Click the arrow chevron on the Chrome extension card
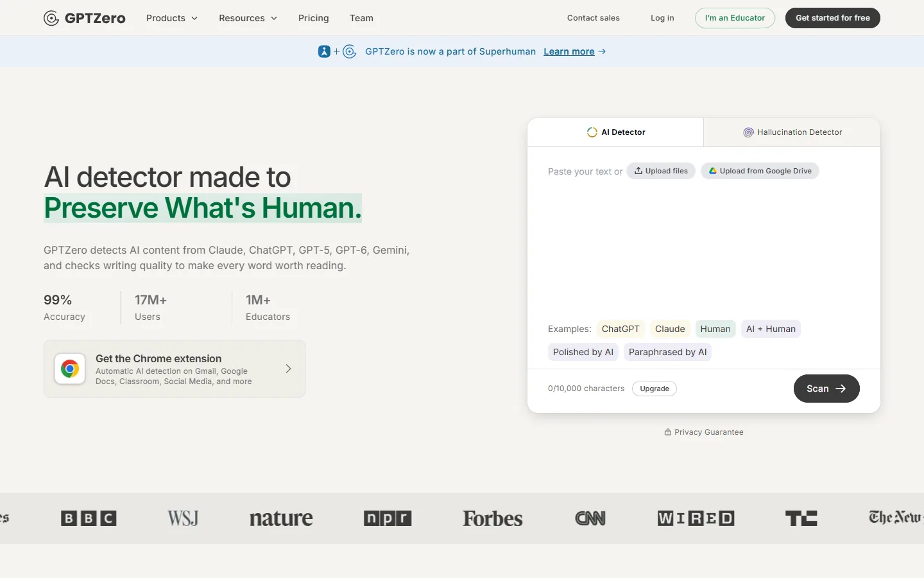Screen dimensions: 924x578 (288, 369)
